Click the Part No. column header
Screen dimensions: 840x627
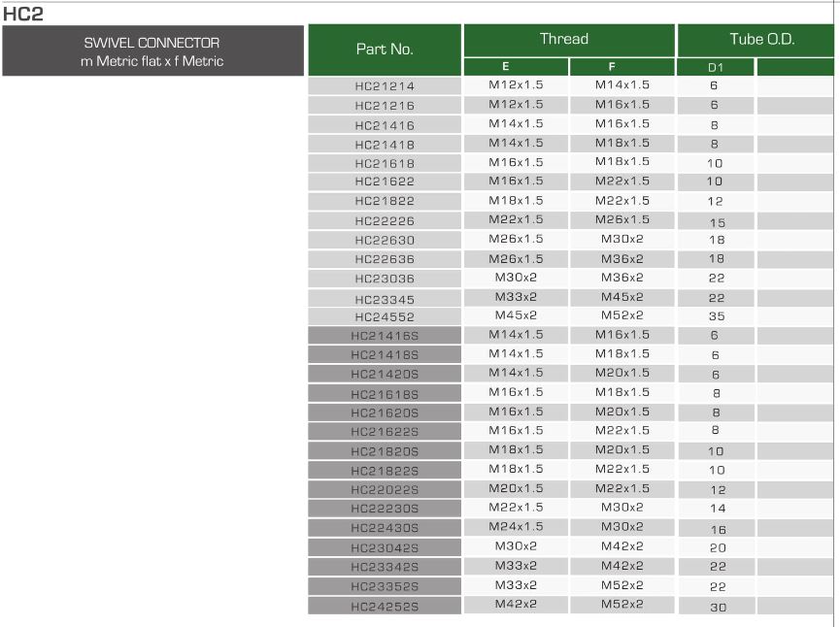coord(385,49)
